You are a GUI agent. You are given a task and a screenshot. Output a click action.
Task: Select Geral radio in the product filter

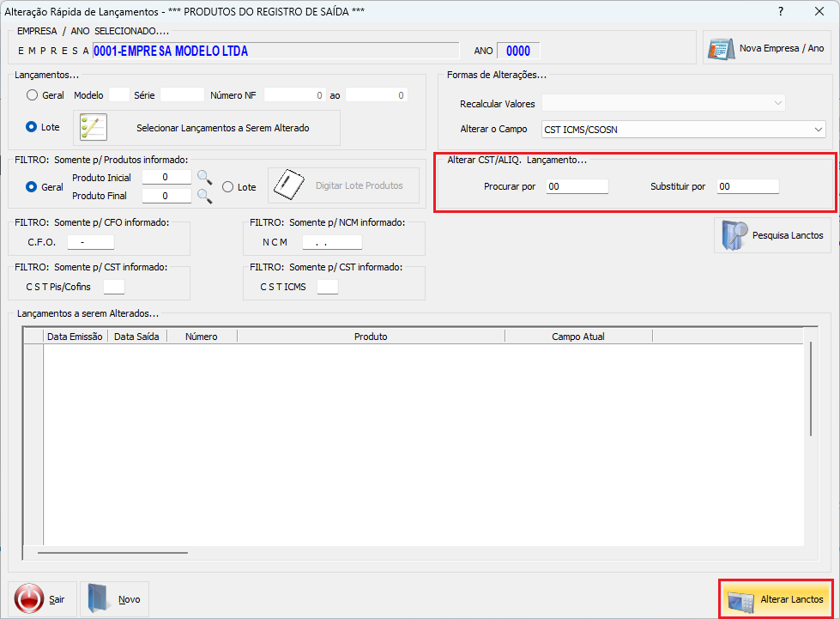pyautogui.click(x=31, y=187)
